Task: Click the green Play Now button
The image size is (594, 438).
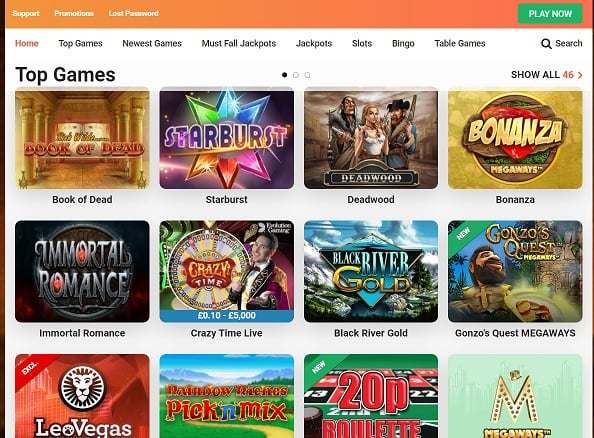Action: [550, 14]
